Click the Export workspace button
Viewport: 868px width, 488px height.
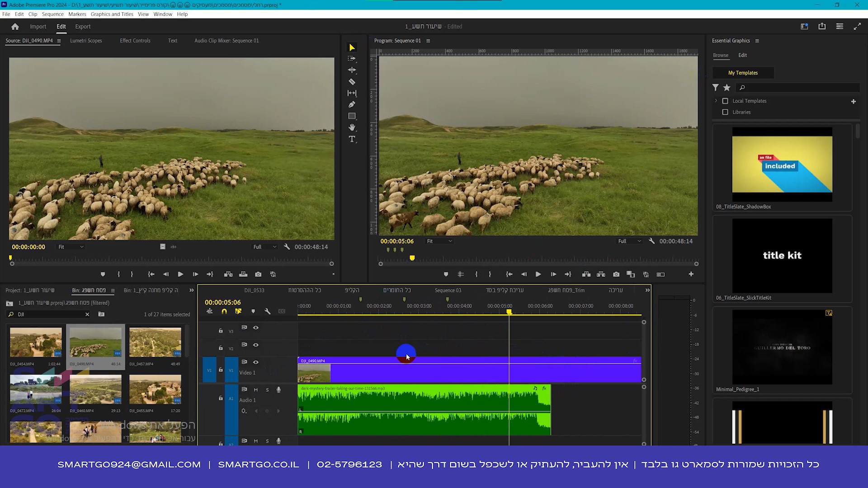tap(83, 27)
